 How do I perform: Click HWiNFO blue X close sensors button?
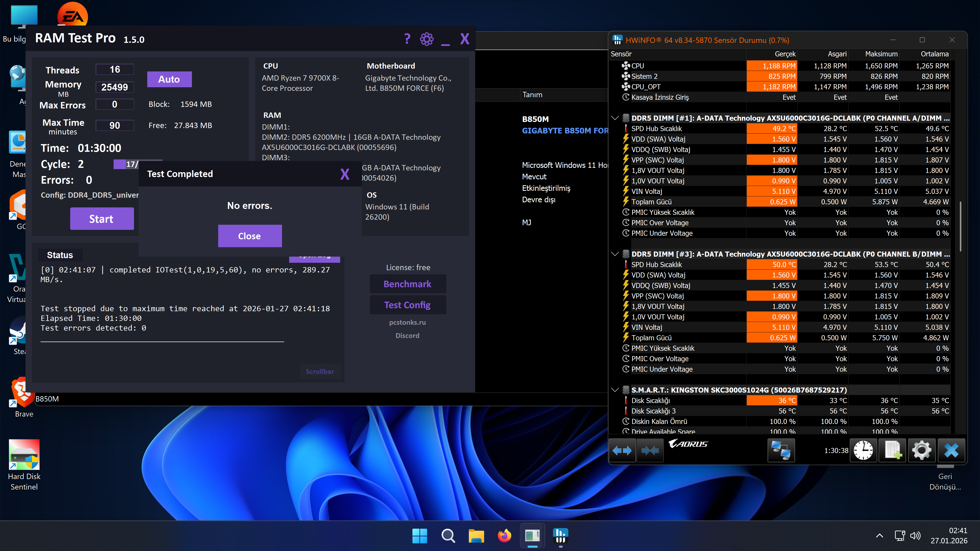click(951, 450)
